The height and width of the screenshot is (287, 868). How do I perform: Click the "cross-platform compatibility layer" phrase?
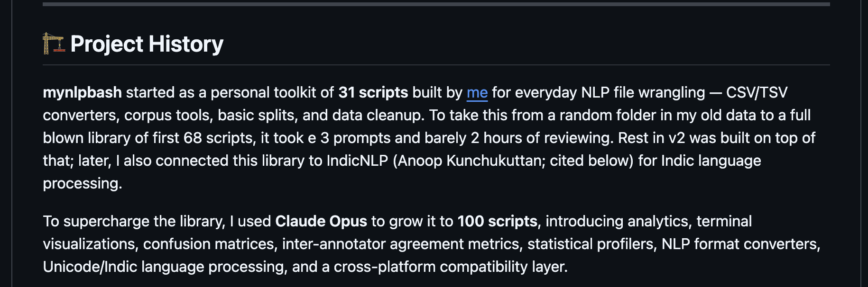coord(450,267)
